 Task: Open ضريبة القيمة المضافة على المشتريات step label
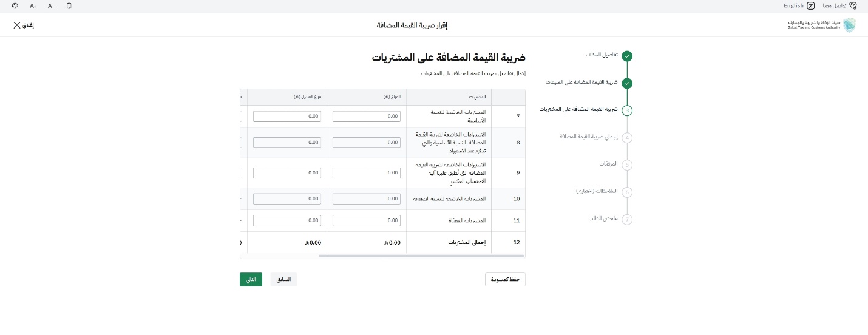click(578, 109)
